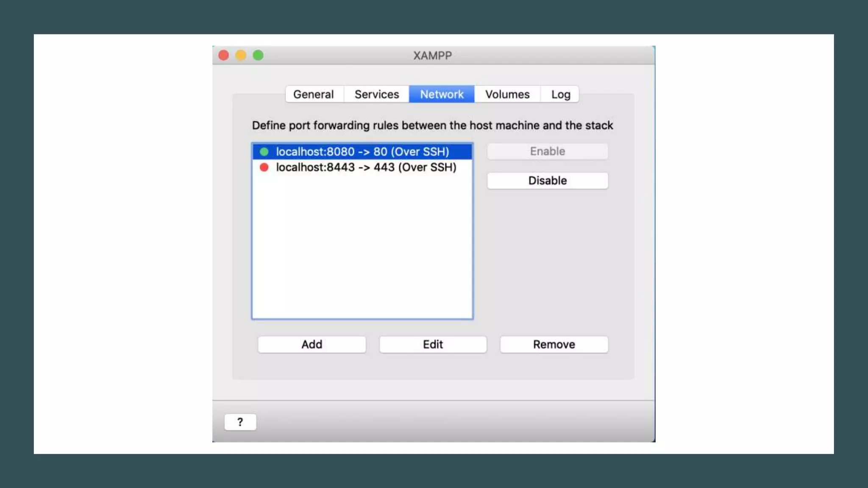
Task: Maximize the XAMPP window with the green button
Action: (x=258, y=55)
